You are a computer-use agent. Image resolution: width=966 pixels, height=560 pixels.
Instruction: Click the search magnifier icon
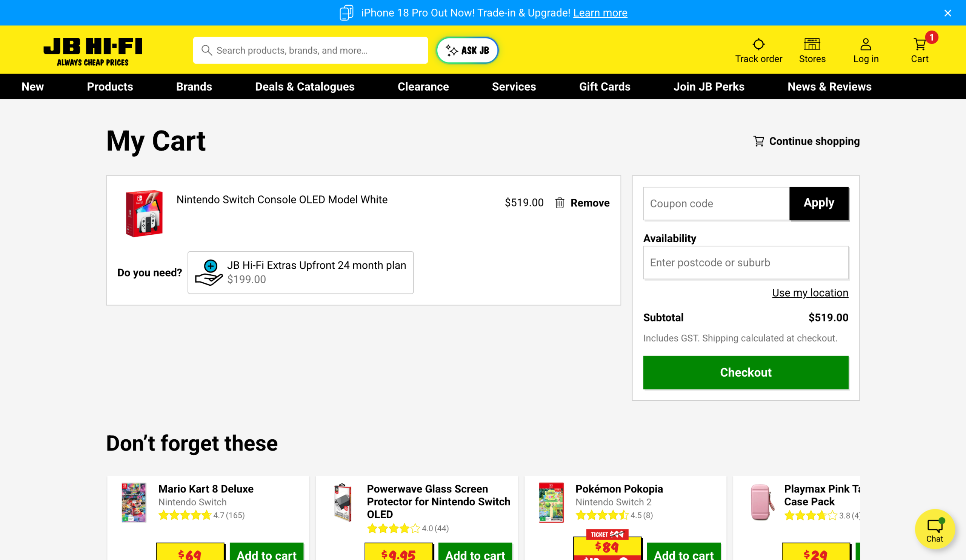207,50
